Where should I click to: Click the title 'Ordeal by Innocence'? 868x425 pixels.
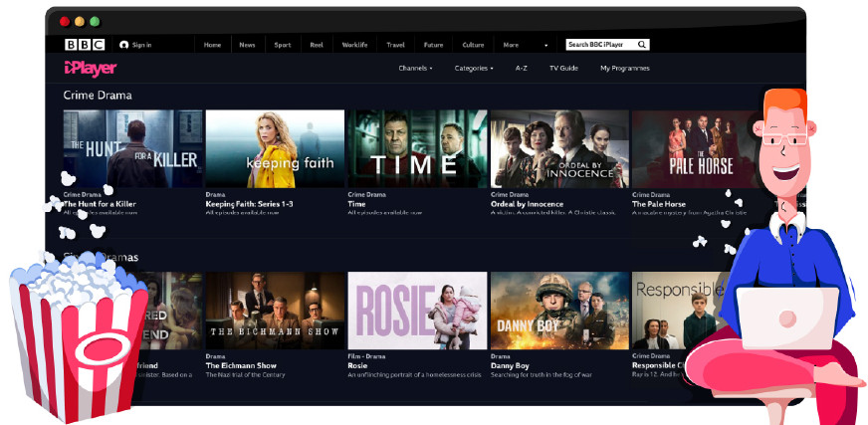tap(527, 204)
